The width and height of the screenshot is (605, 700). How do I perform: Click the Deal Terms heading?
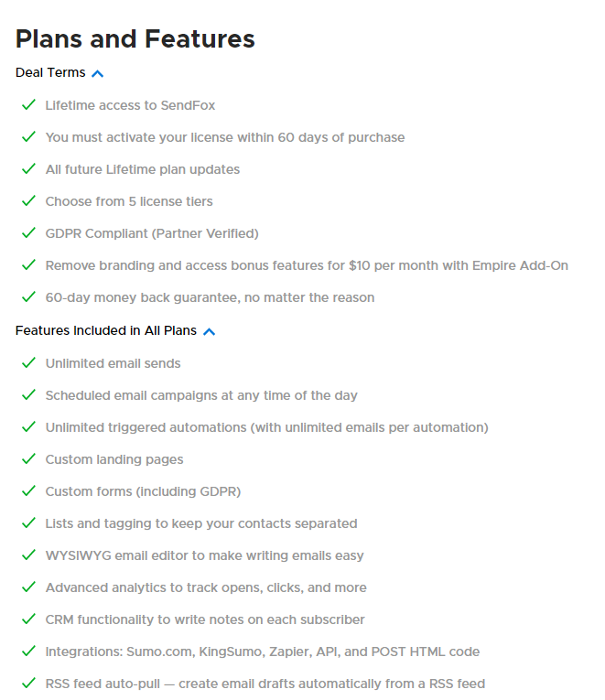[x=50, y=72]
